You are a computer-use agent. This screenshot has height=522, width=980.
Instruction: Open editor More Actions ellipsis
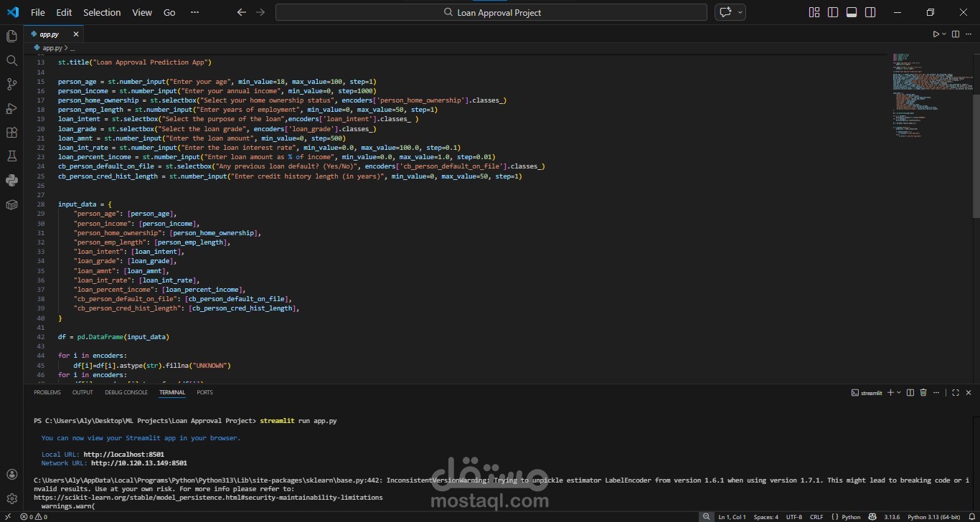point(969,34)
